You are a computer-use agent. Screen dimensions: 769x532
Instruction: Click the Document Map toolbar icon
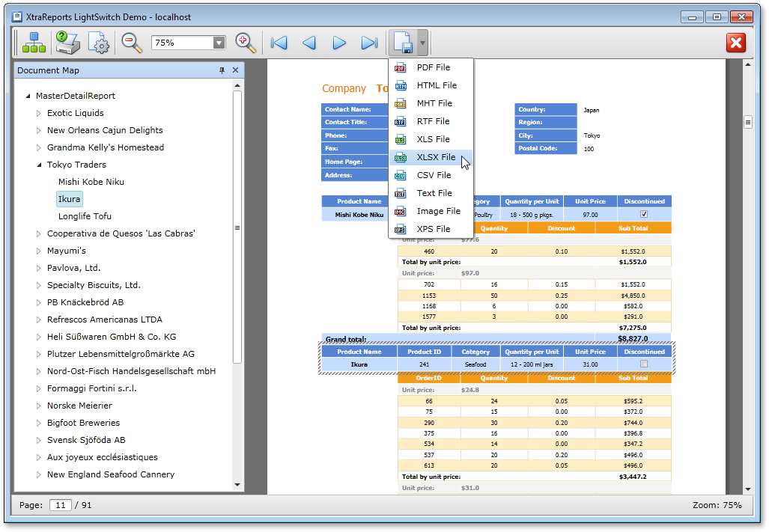point(34,43)
